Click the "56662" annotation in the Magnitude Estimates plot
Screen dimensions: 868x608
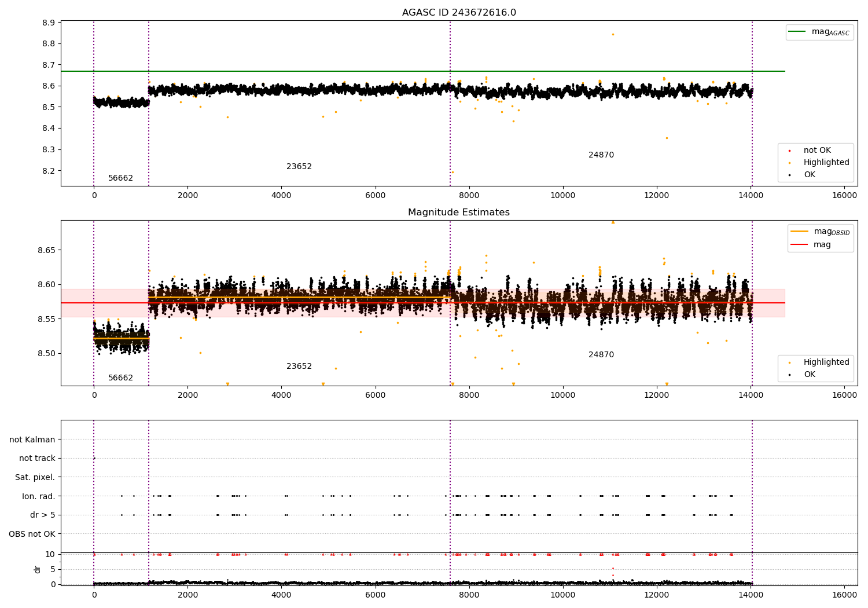(120, 378)
